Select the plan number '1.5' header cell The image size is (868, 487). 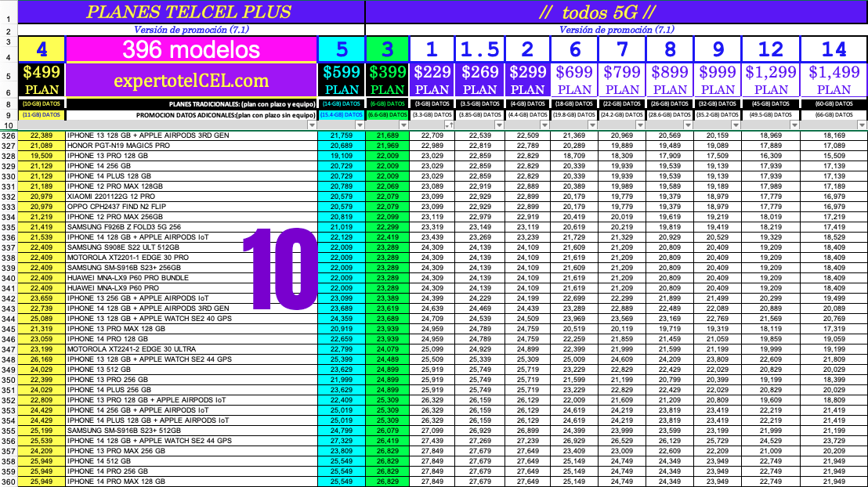click(479, 50)
